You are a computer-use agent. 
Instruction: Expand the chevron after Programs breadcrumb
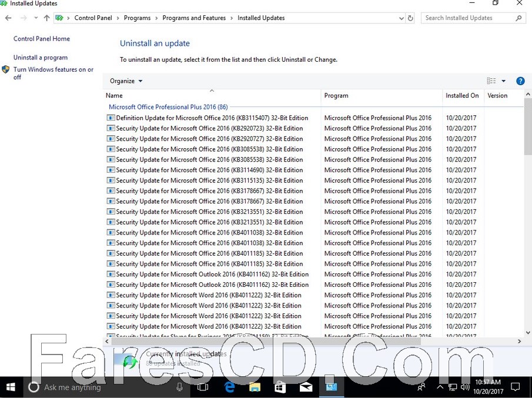click(156, 18)
